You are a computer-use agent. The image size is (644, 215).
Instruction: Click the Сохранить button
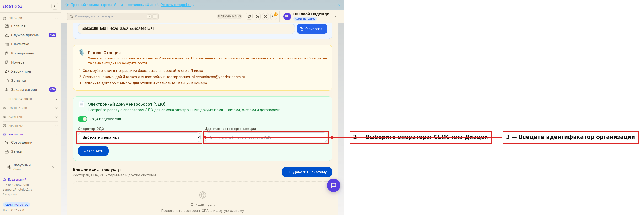93,151
